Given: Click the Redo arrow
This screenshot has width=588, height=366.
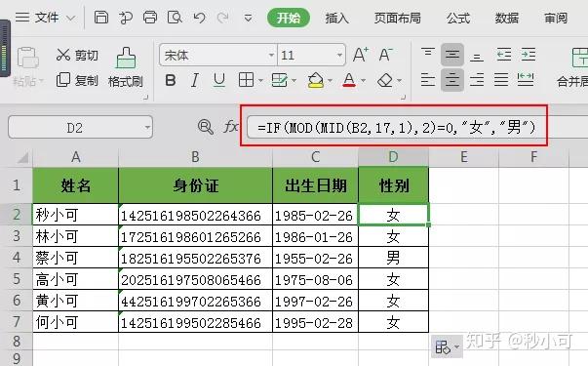Looking at the screenshot, I should click(223, 18).
